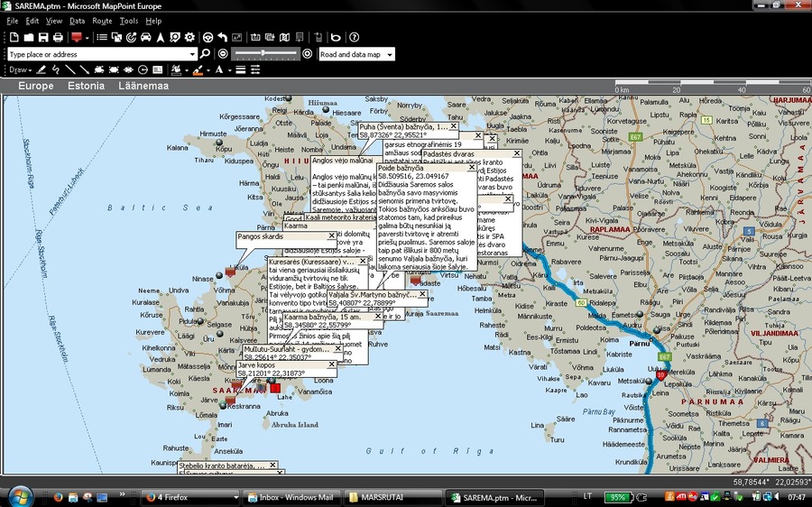
Task: Print the map with printer icon
Action: point(58,37)
